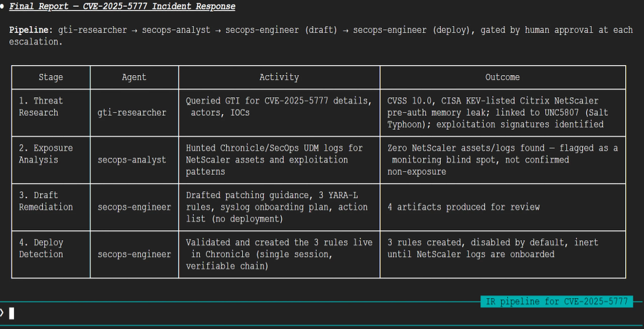The height and width of the screenshot is (329, 644).
Task: Select the '2. Exposure Analysis' stage cell
Action: tap(51, 160)
